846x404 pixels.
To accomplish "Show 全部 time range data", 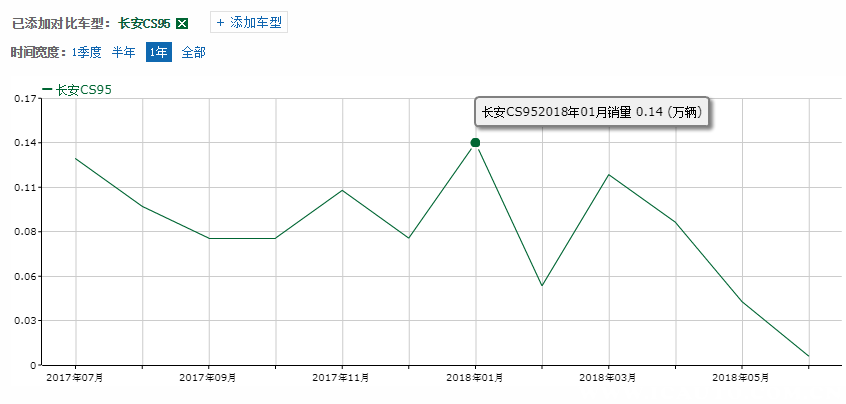I will point(193,52).
